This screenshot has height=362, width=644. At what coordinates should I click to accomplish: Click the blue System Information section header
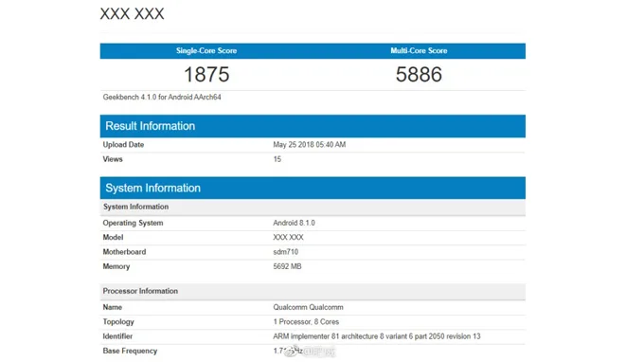tap(313, 188)
